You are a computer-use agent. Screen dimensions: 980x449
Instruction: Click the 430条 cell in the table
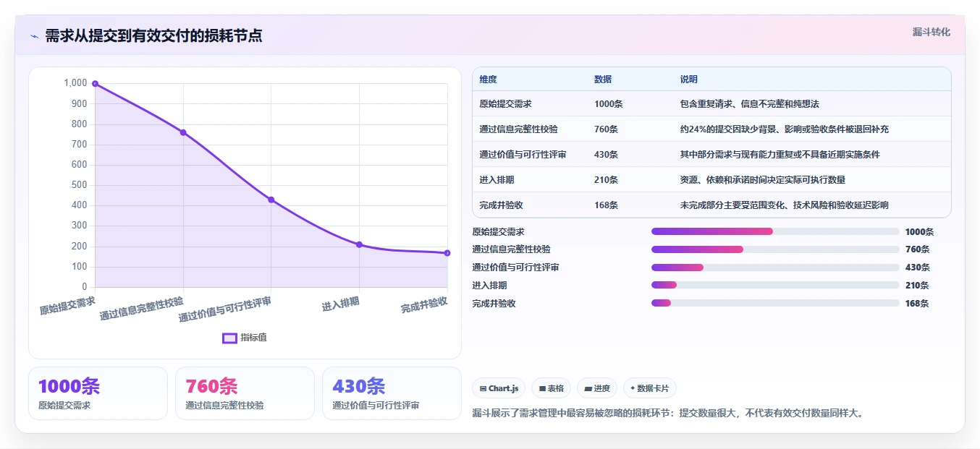tap(606, 155)
